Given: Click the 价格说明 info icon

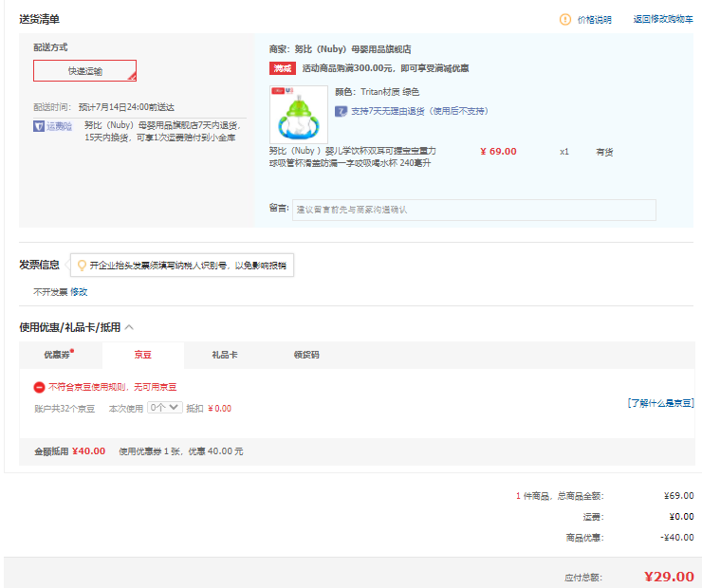Looking at the screenshot, I should click(x=565, y=19).
